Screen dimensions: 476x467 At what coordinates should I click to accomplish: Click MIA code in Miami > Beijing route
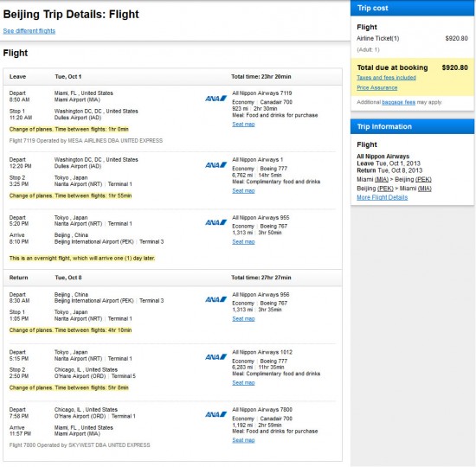(x=382, y=179)
